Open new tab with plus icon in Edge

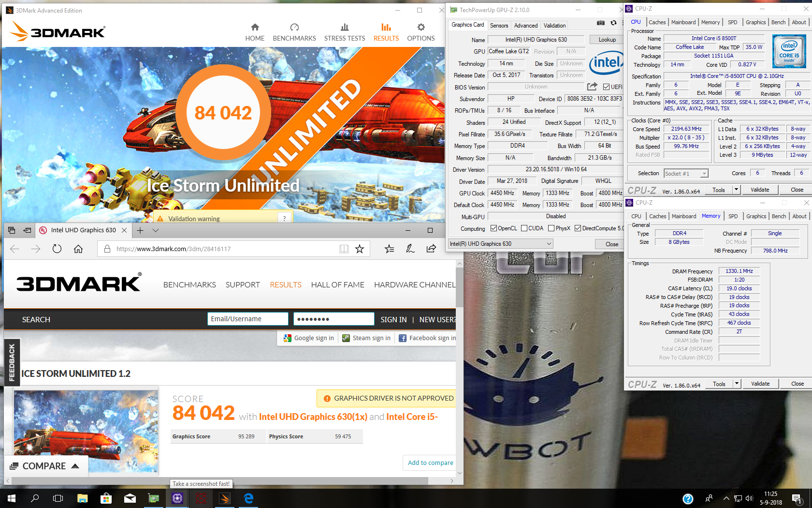click(140, 230)
